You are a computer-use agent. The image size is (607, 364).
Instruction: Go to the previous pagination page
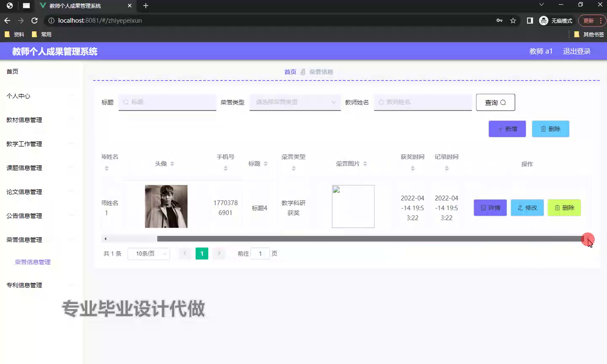click(x=185, y=254)
